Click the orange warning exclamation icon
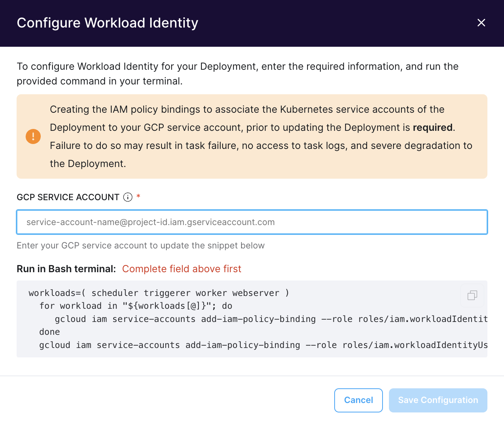This screenshot has height=423, width=504. click(33, 136)
